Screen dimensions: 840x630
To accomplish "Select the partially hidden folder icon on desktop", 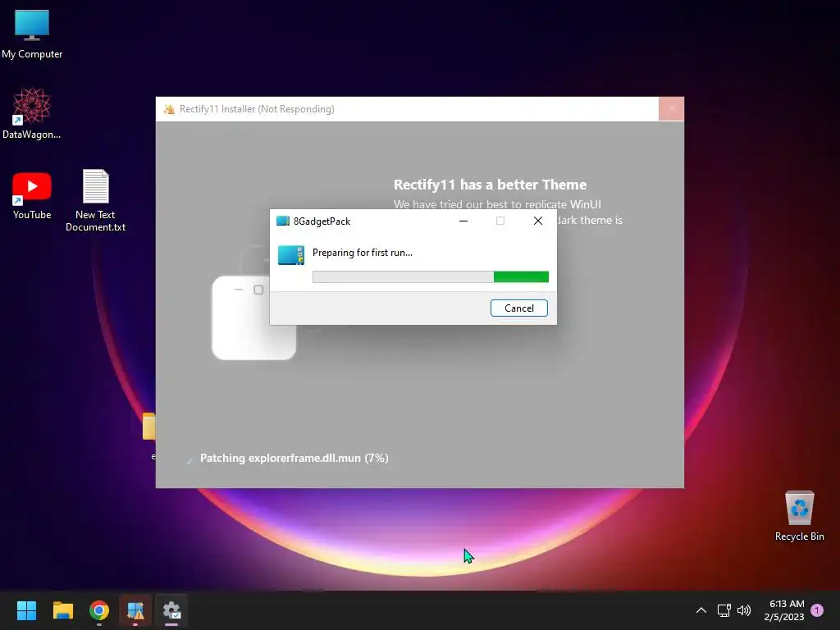I will click(x=149, y=426).
